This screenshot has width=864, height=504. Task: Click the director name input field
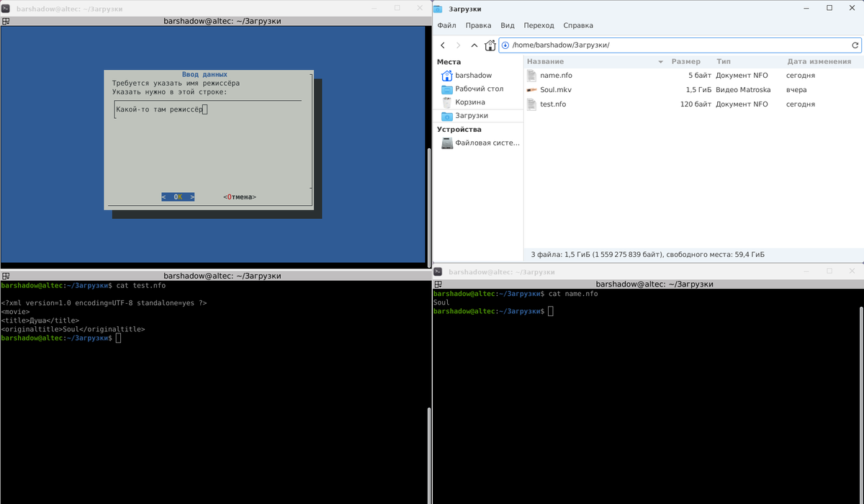(x=207, y=109)
